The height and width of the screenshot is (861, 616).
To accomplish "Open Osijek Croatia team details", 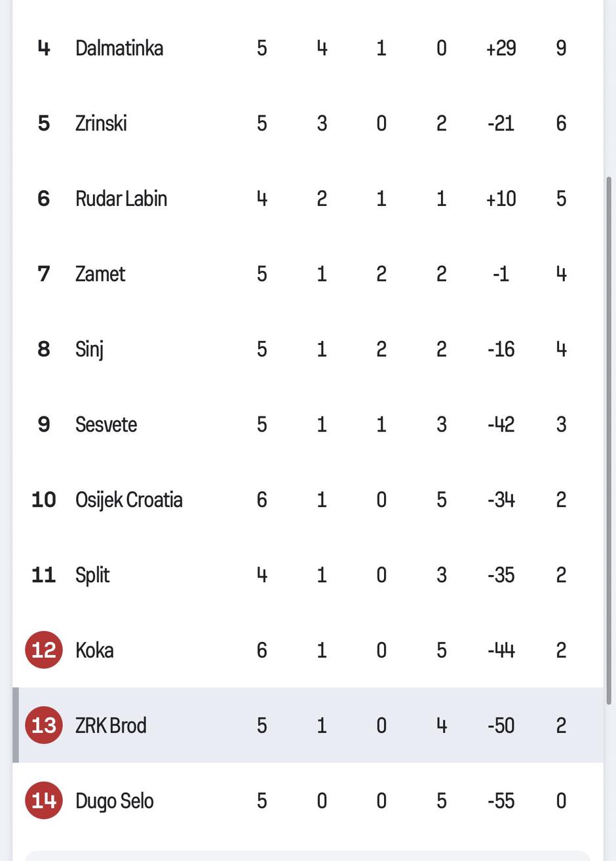I will click(129, 500).
